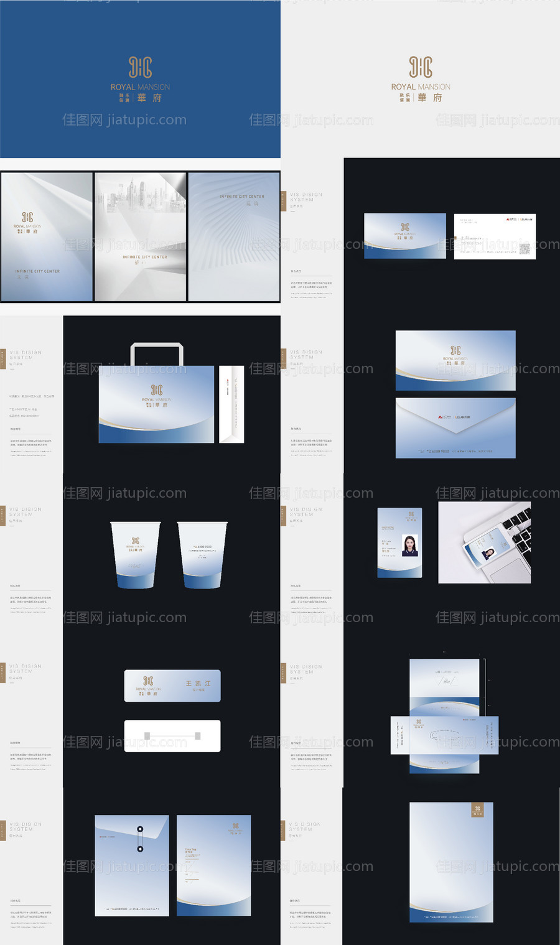Open the blue business card front

pos(404,236)
